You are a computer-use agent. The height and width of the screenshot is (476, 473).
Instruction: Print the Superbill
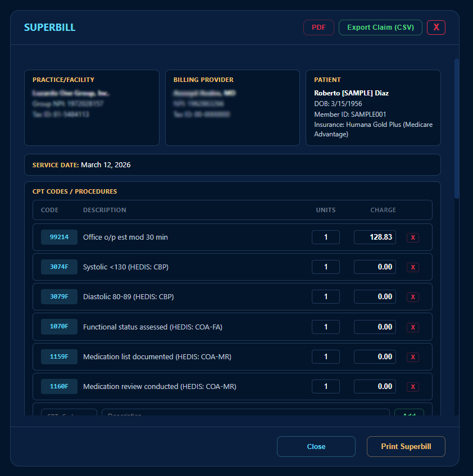click(406, 446)
